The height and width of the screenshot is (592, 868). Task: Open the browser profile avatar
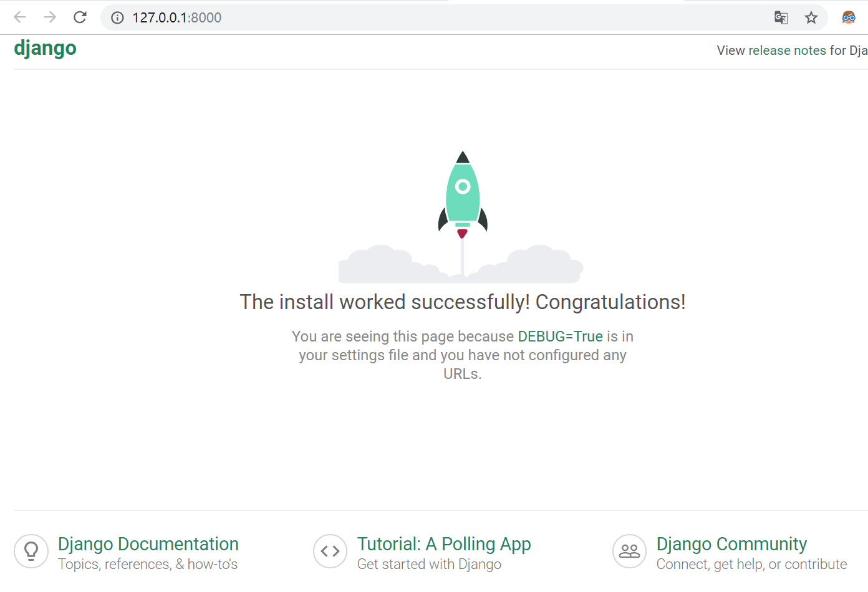pyautogui.click(x=849, y=17)
